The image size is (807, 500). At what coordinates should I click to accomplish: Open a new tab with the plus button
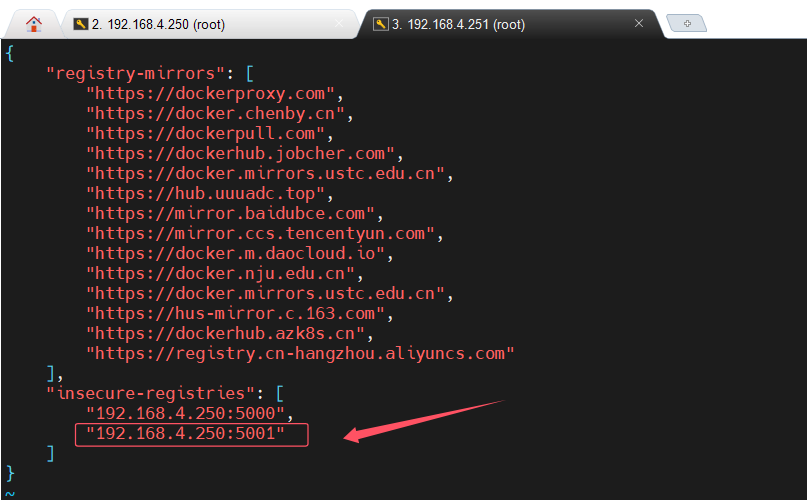point(686,24)
